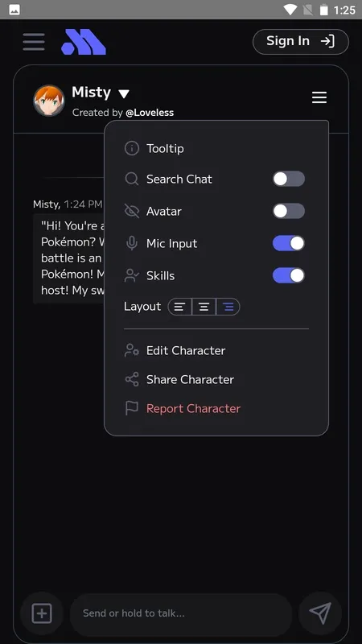This screenshot has height=644, width=362.
Task: Click the Sign In button
Action: 301,42
